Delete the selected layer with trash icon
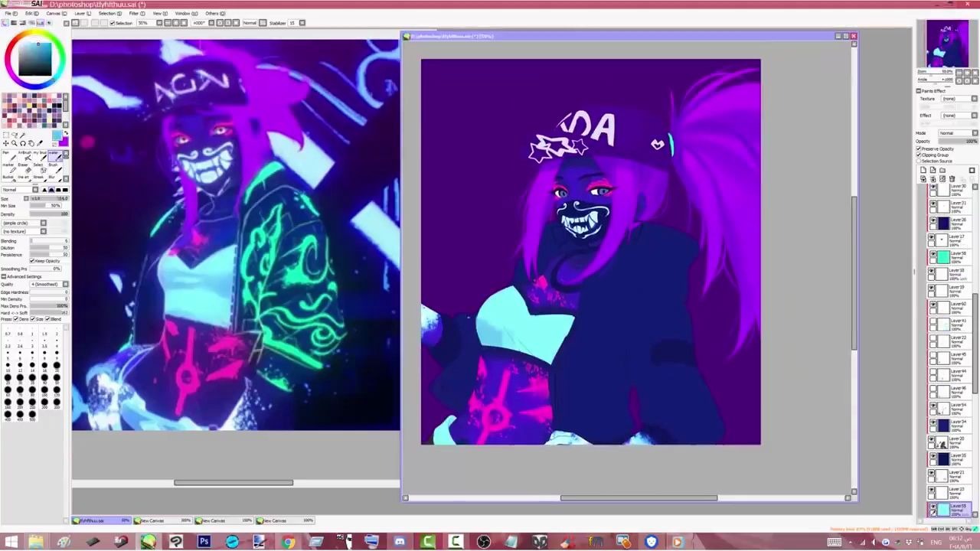The width and height of the screenshot is (980, 551). pos(952,178)
